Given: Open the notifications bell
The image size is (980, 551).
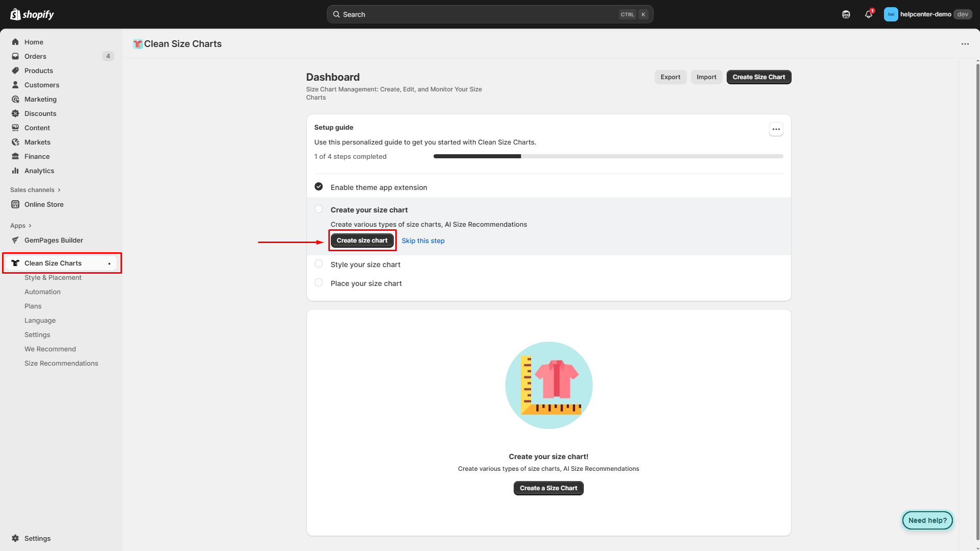Looking at the screenshot, I should 869,14.
